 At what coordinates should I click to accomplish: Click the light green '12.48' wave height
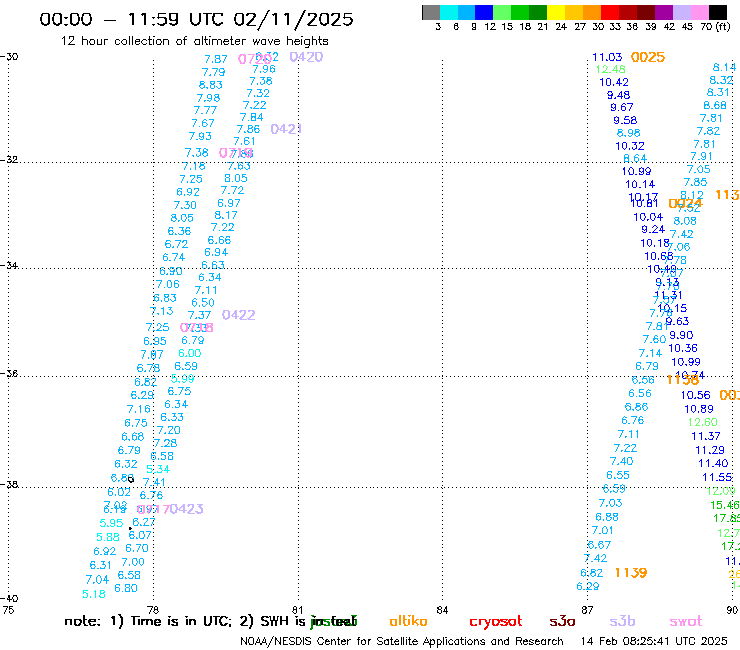click(610, 70)
